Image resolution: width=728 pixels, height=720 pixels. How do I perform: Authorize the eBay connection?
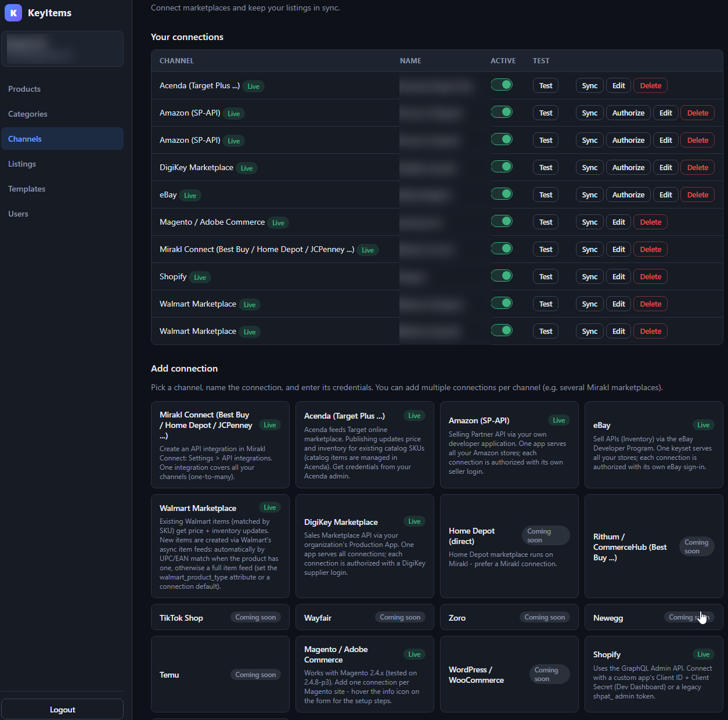pos(628,195)
